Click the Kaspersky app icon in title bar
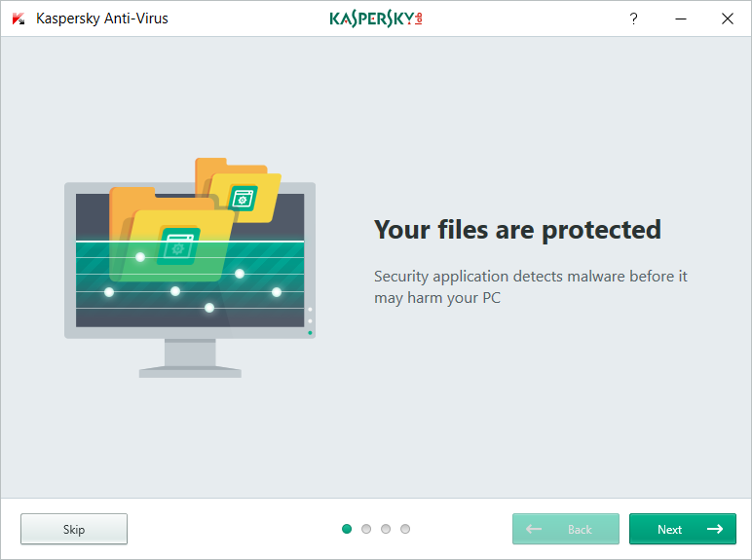This screenshot has width=752, height=560. 19,19
